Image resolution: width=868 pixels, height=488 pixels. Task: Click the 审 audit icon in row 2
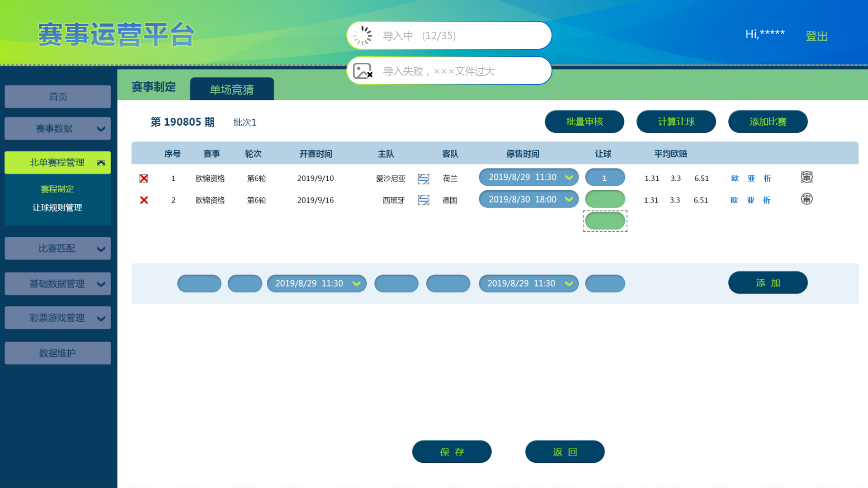(807, 199)
